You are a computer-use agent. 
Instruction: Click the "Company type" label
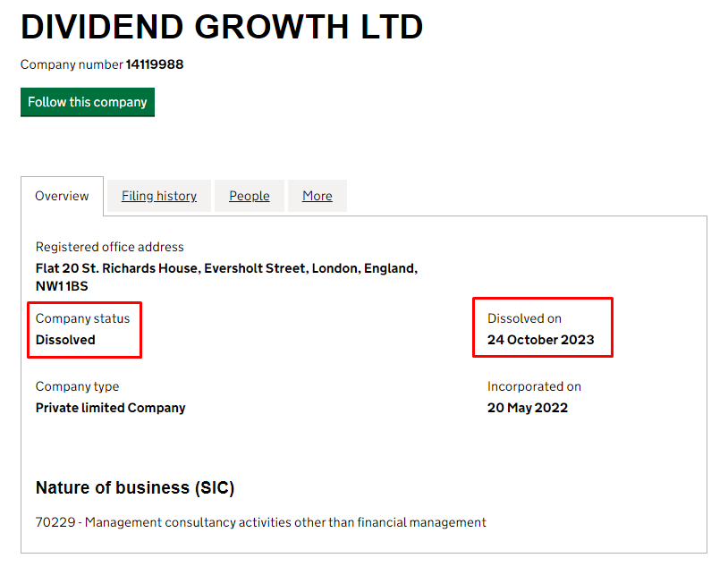coord(77,386)
